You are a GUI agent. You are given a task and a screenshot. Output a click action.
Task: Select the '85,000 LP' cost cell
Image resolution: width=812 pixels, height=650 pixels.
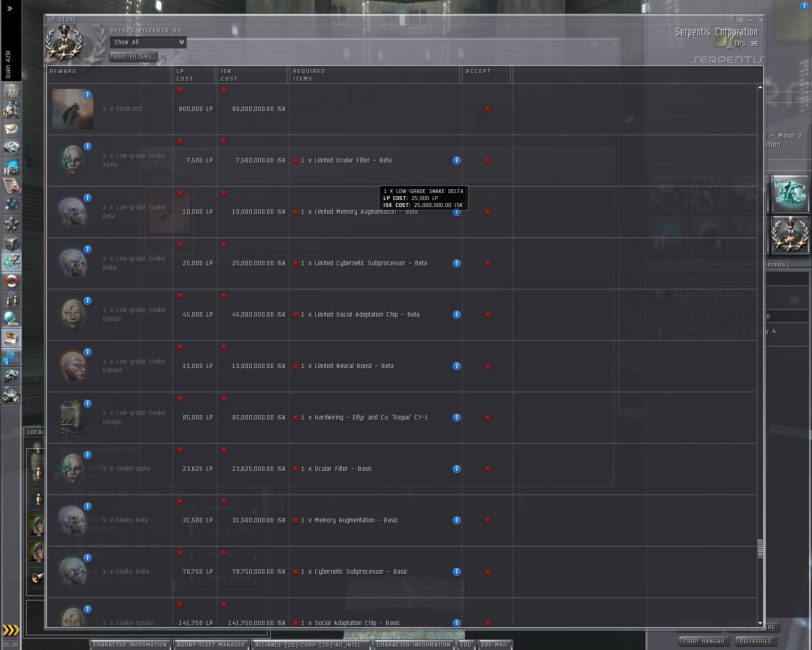(197, 418)
